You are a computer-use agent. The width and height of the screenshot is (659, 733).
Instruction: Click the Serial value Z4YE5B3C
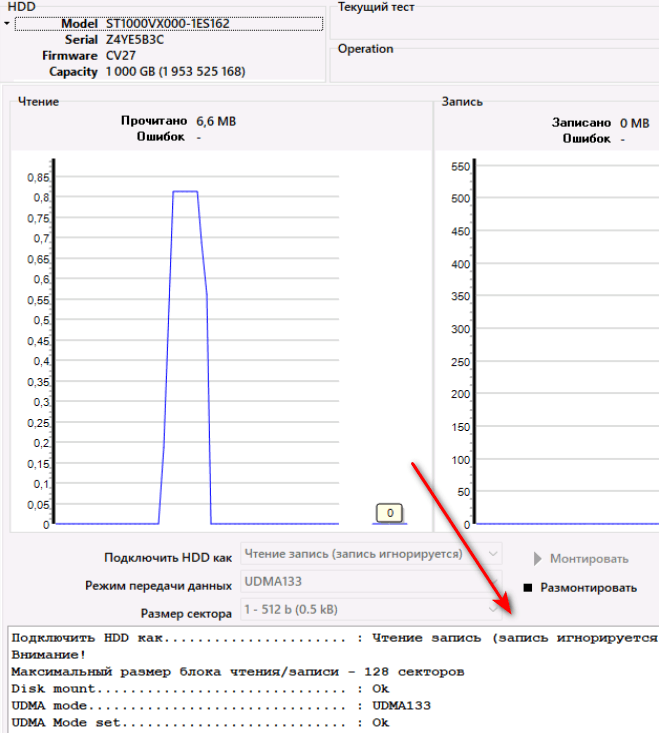pos(135,40)
